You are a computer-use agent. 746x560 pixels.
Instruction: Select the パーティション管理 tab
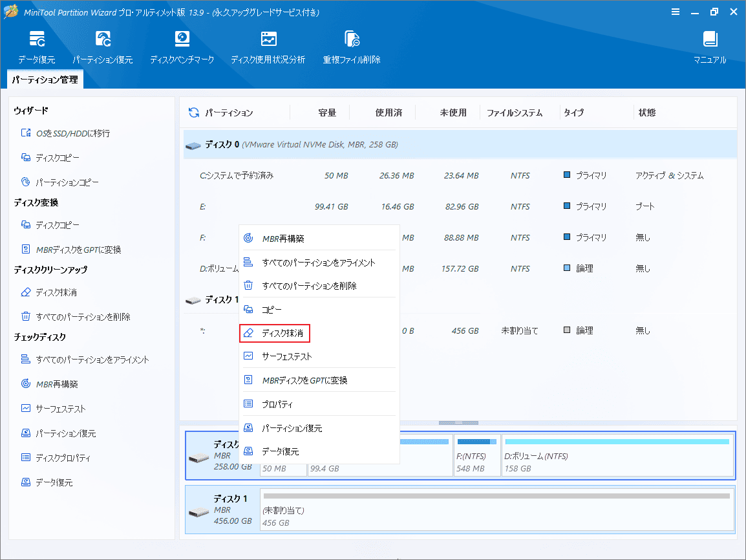pyautogui.click(x=45, y=80)
